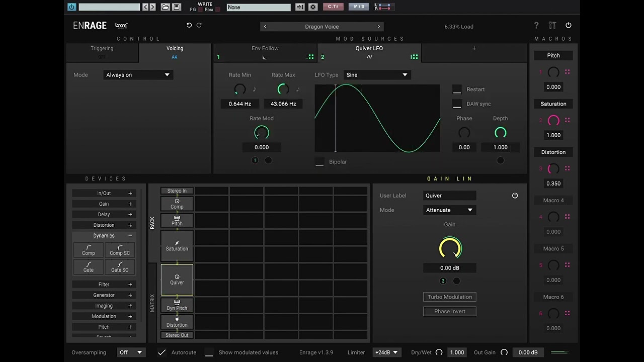
Task: Select the Quiver LFO mod source tab
Action: click(369, 52)
